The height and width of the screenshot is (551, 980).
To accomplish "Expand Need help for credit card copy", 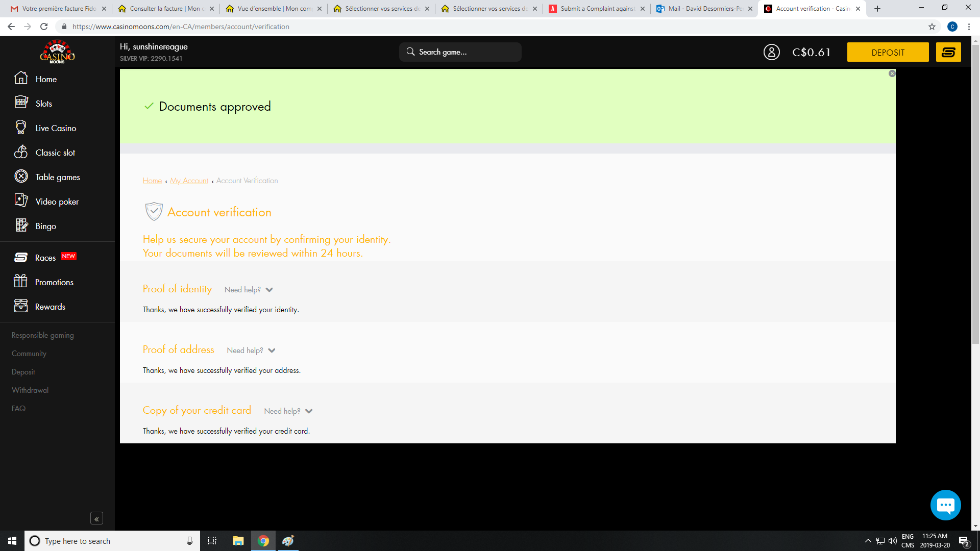I will click(288, 411).
